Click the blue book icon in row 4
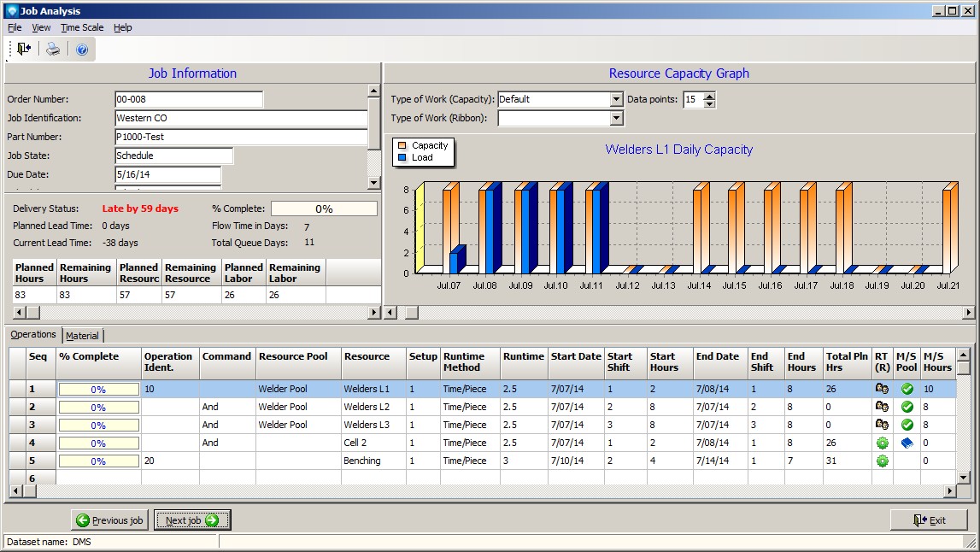 coord(907,443)
